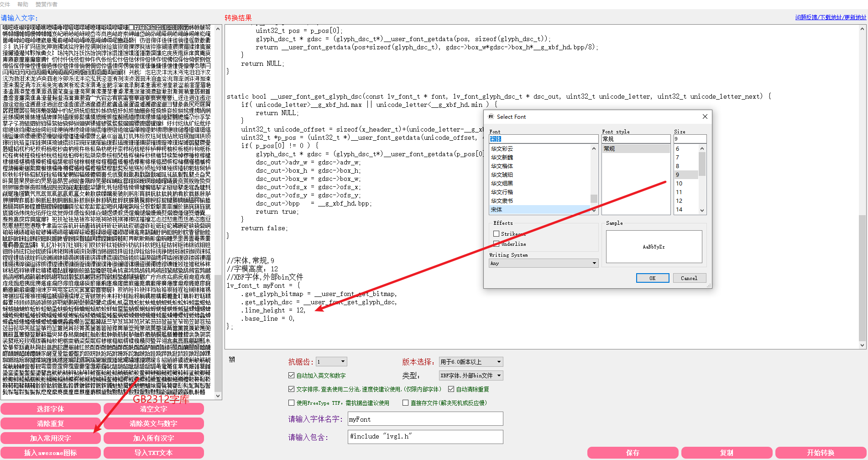Open the 文件 menu

[5, 4]
